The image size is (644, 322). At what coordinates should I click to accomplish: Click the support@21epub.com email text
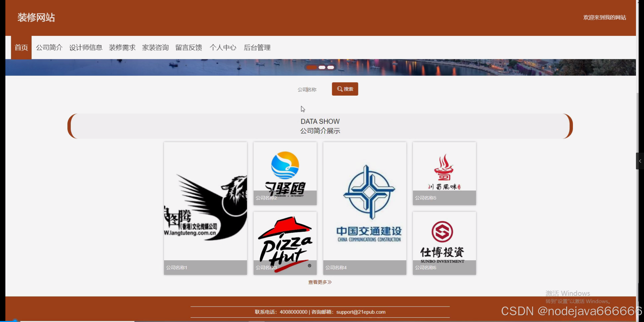[361, 312]
